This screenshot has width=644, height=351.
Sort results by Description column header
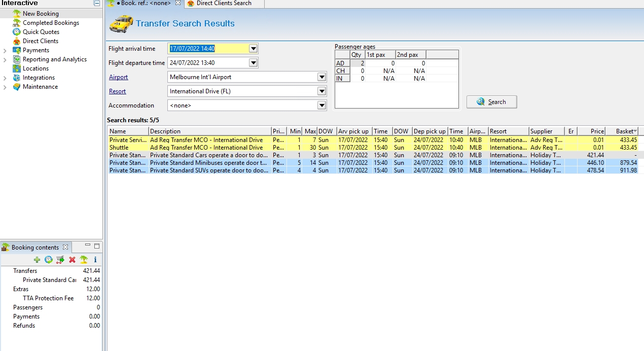[x=210, y=131]
